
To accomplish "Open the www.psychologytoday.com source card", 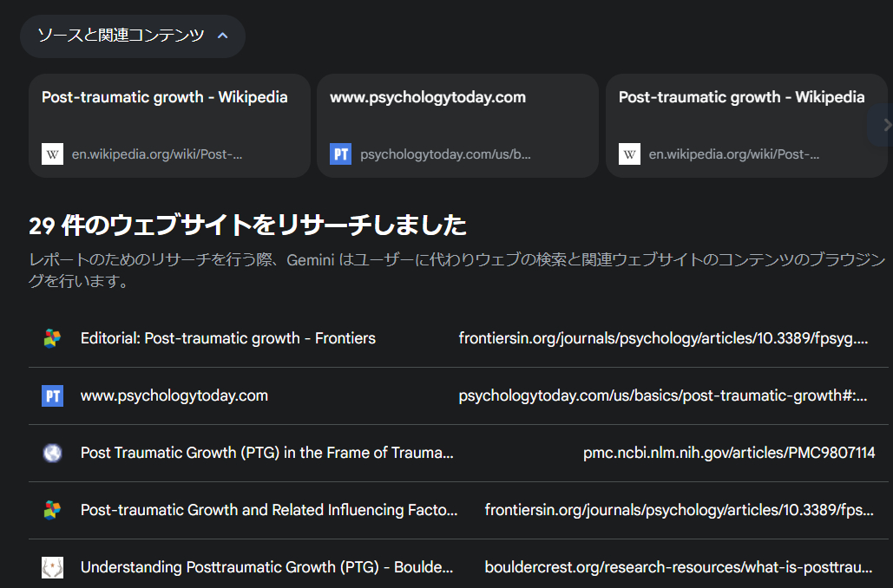I will [457, 126].
